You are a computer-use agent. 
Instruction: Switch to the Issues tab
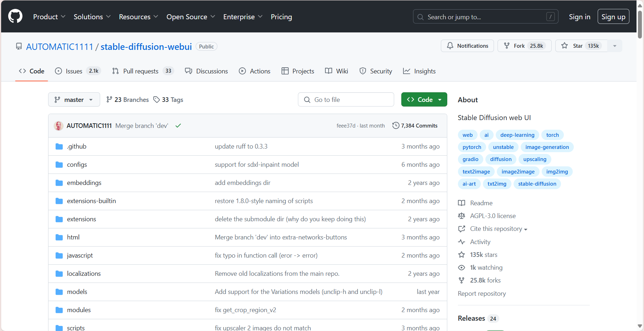click(x=78, y=71)
